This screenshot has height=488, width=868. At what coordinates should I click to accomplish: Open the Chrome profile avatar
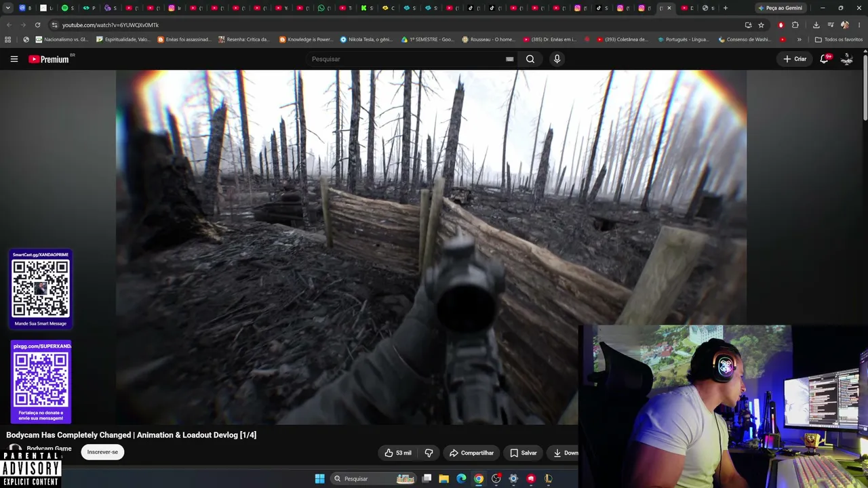click(x=845, y=25)
